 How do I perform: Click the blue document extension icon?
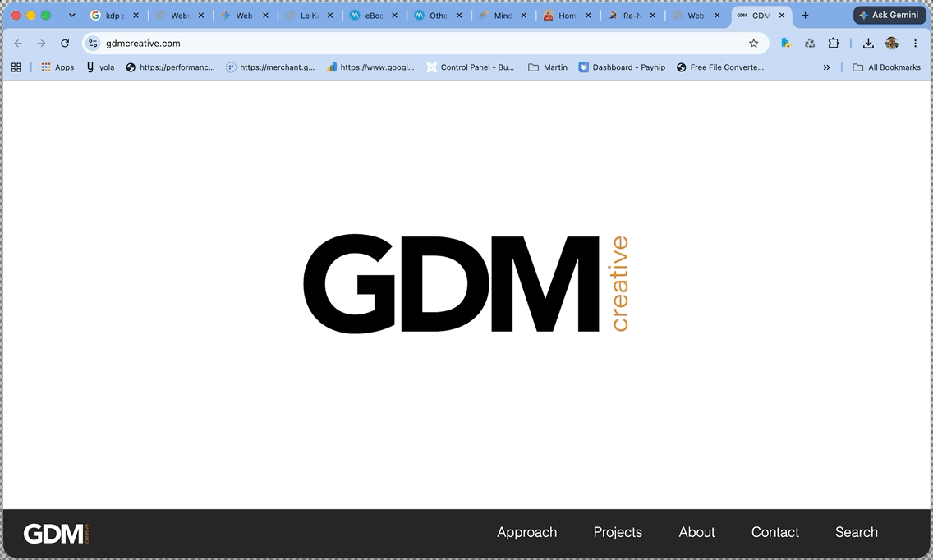coord(785,43)
